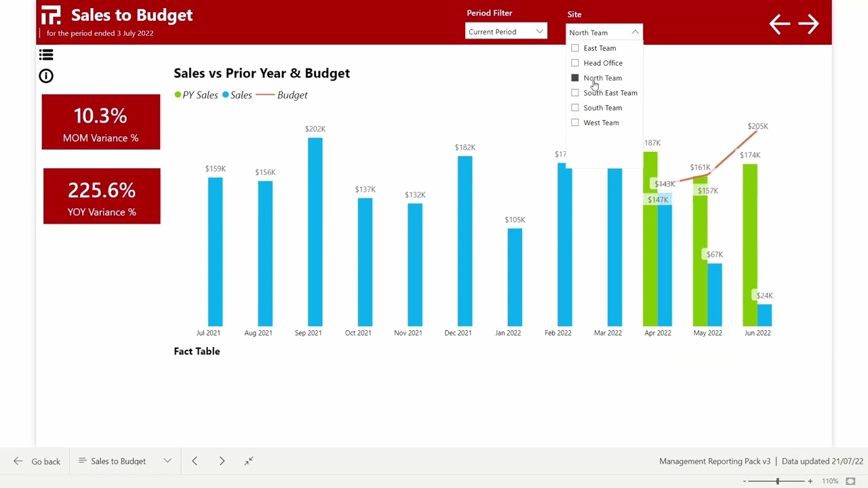
Task: Click the Apr 2022 axis label
Action: (658, 333)
